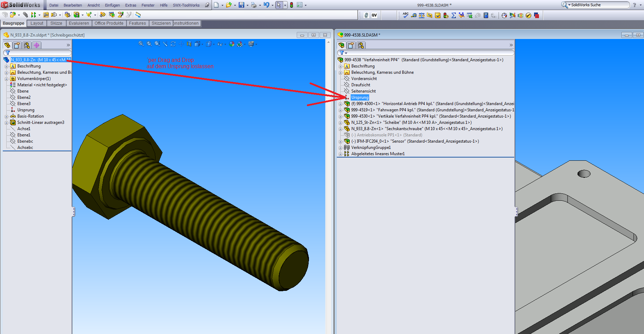Select Draufsicht plane in assembly tree

click(x=361, y=85)
